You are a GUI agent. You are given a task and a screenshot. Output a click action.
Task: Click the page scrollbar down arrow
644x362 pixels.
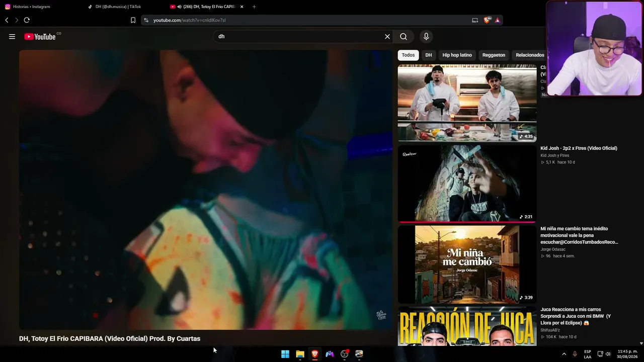coord(640,343)
